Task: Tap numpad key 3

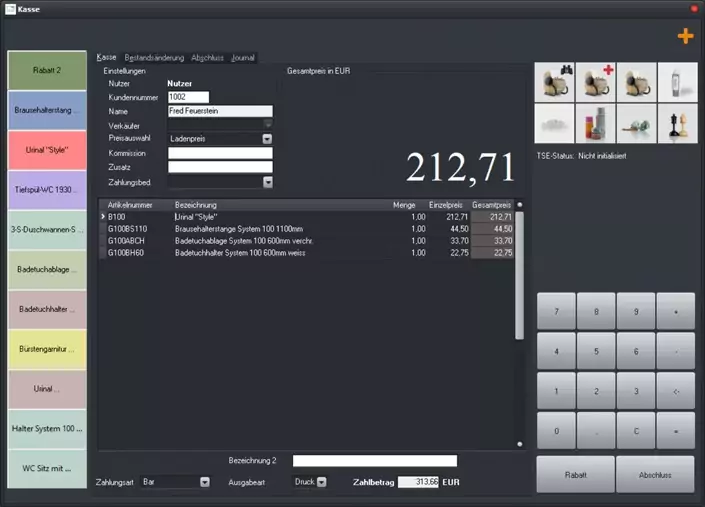Action: pyautogui.click(x=636, y=391)
